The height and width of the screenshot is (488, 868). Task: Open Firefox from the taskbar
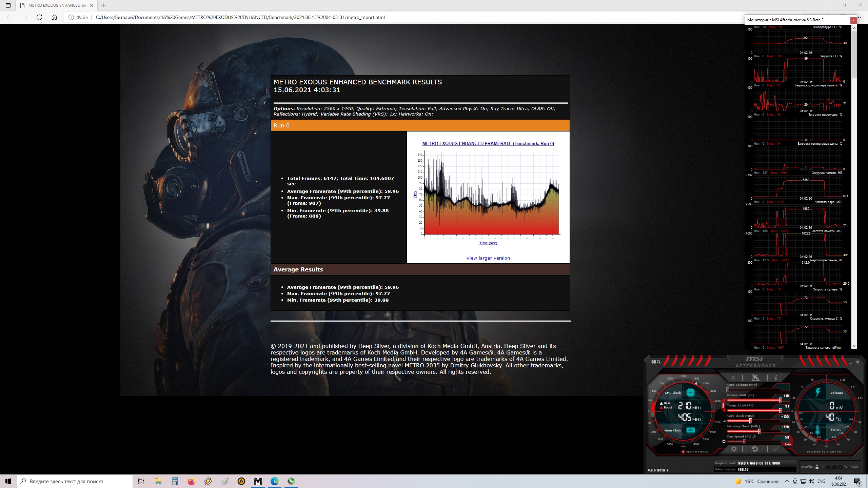[192, 481]
